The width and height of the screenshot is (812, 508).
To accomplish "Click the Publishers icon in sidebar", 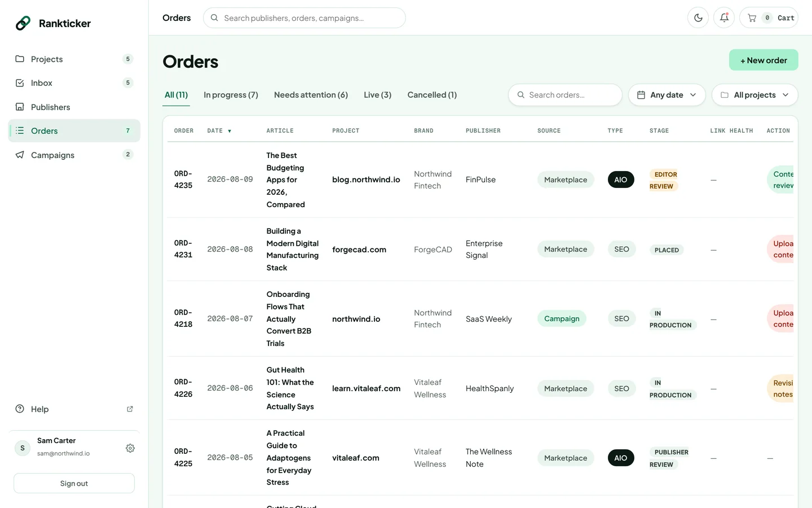I will point(20,107).
